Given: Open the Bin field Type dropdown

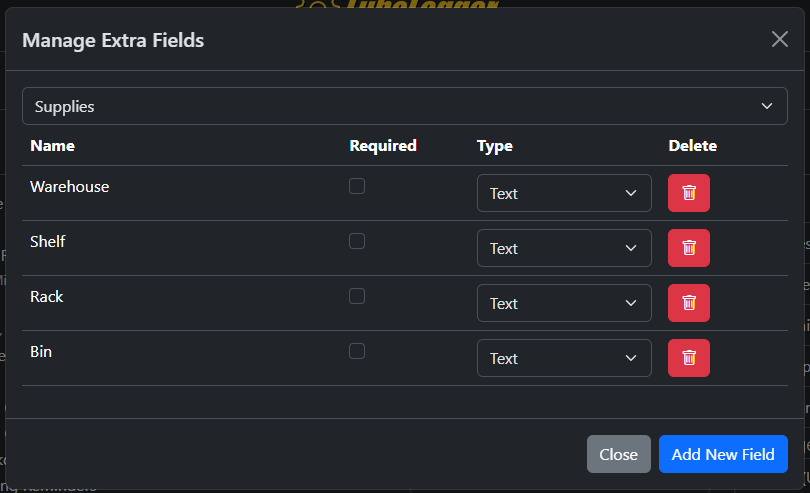Looking at the screenshot, I should [563, 358].
